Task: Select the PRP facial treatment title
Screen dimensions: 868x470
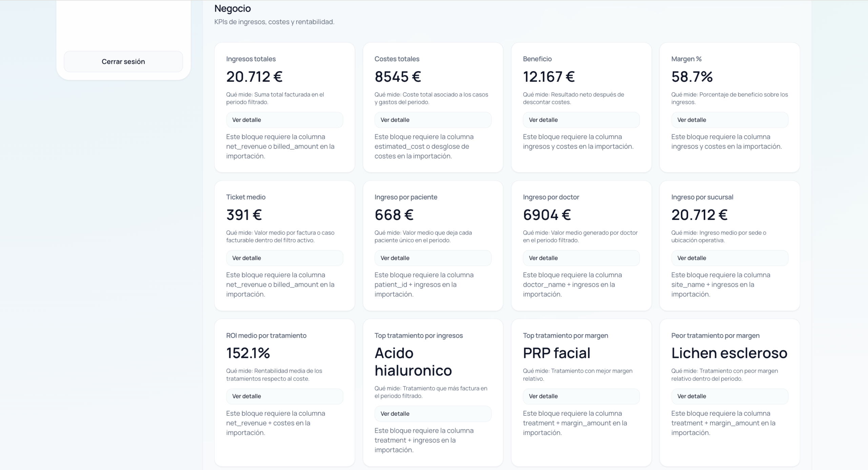Action: coord(556,353)
